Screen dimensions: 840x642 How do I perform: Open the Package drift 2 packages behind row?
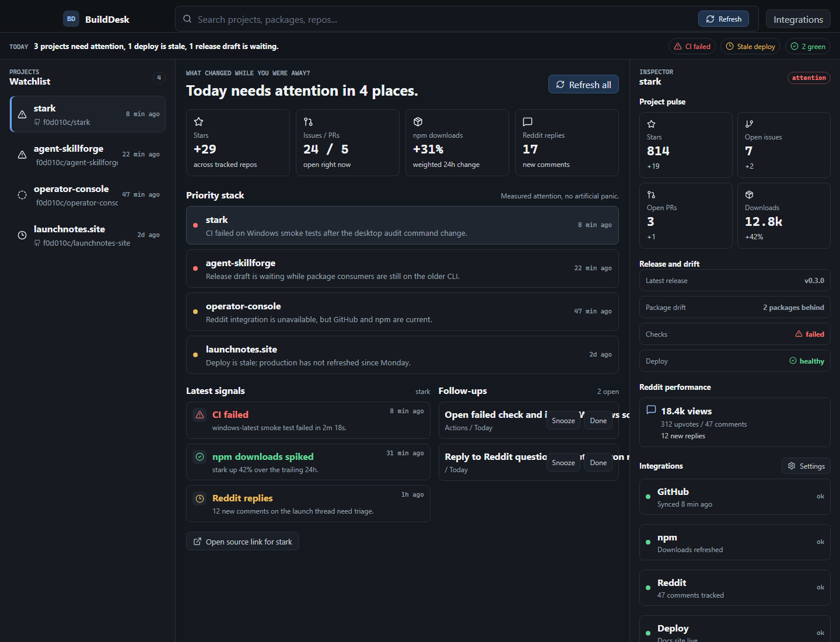pyautogui.click(x=735, y=308)
